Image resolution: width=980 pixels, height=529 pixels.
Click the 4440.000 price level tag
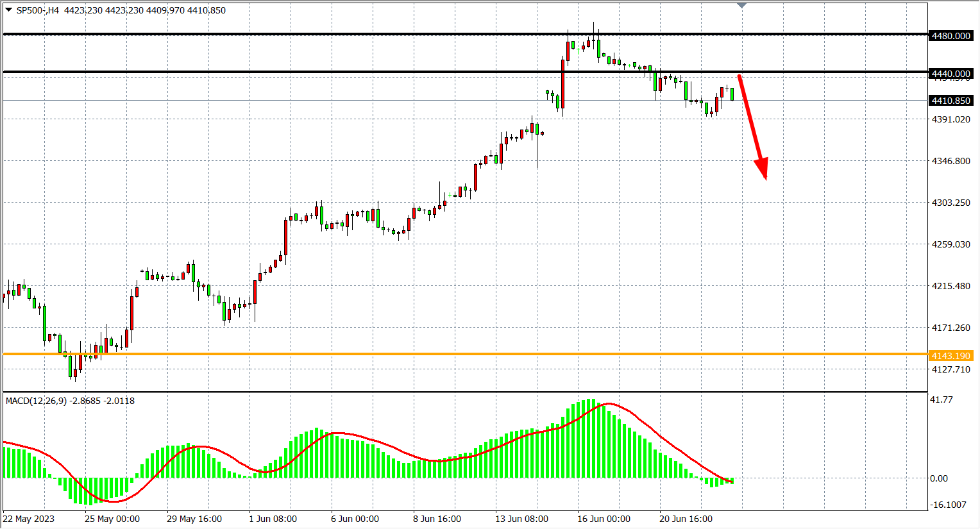pyautogui.click(x=950, y=74)
